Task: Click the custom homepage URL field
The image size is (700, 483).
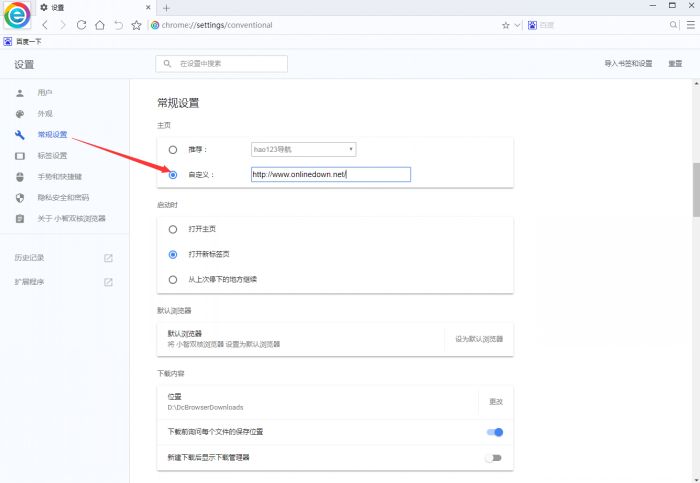Action: click(330, 175)
